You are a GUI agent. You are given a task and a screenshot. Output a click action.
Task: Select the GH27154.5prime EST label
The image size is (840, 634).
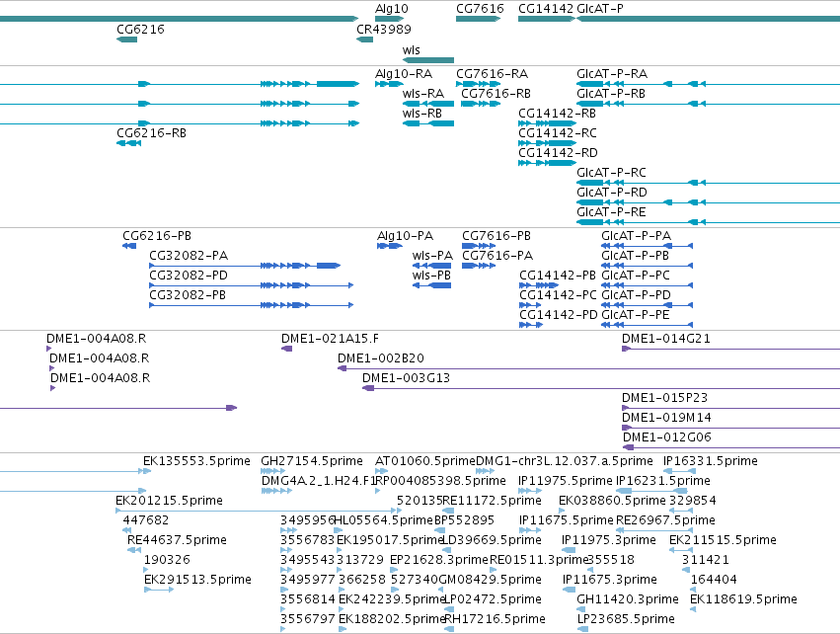312,461
